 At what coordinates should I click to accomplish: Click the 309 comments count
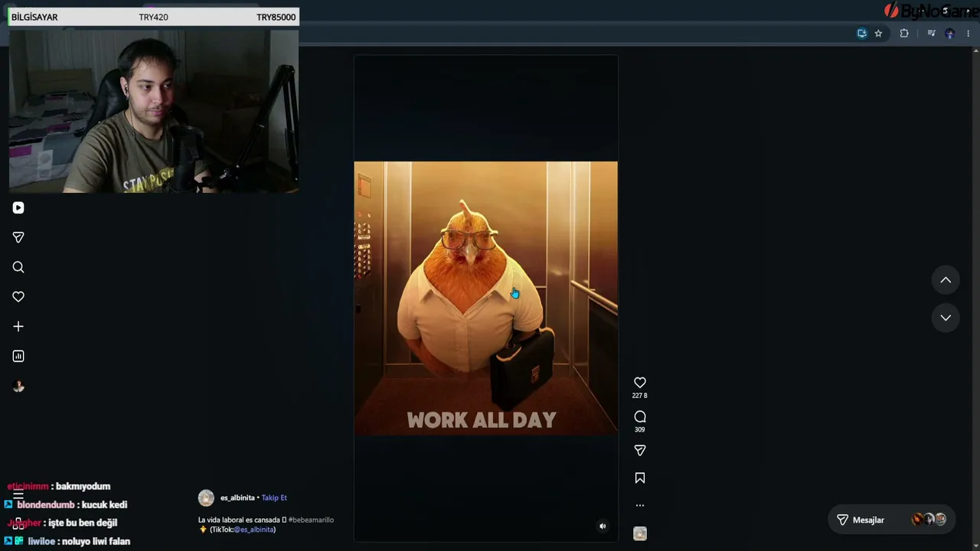tap(640, 429)
